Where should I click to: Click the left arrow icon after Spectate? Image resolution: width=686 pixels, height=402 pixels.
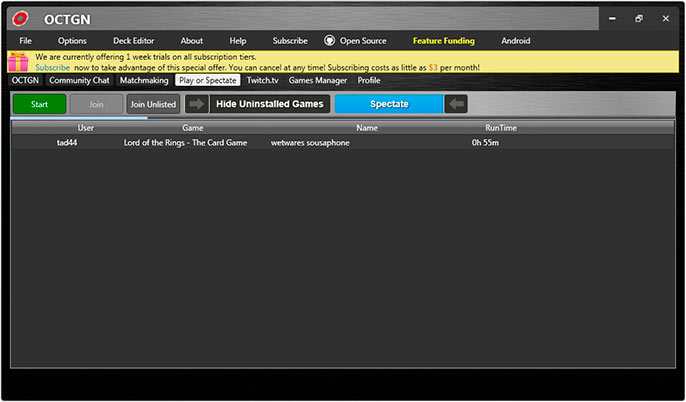coord(456,104)
